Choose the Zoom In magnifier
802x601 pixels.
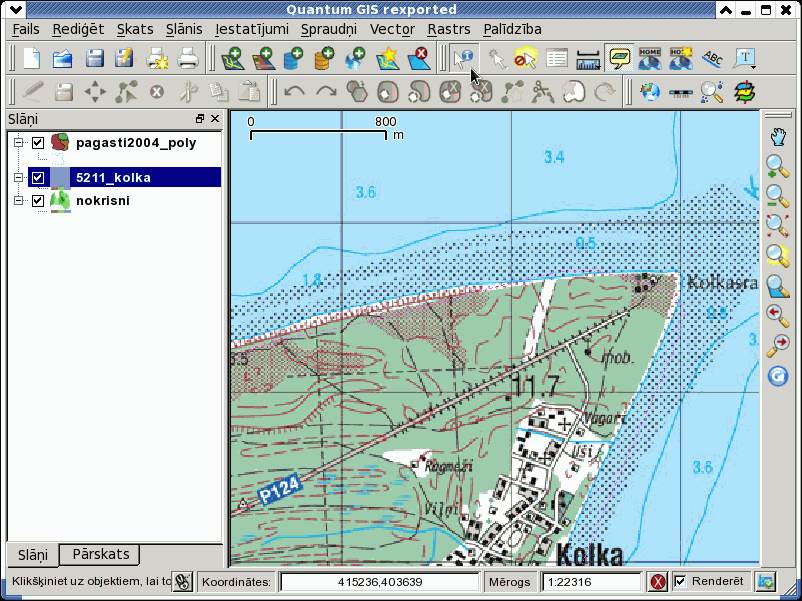[777, 167]
